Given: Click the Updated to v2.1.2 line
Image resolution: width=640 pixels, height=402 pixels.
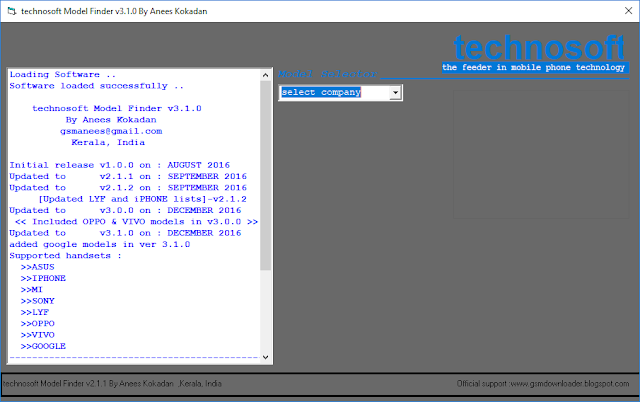Looking at the screenshot, I should [128, 188].
